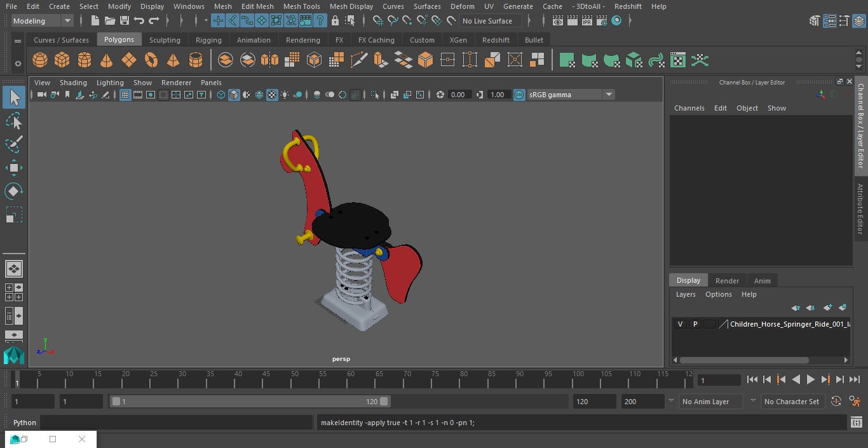Activate the Rotate tool in toolbox
This screenshot has height=448, width=868.
(x=14, y=191)
